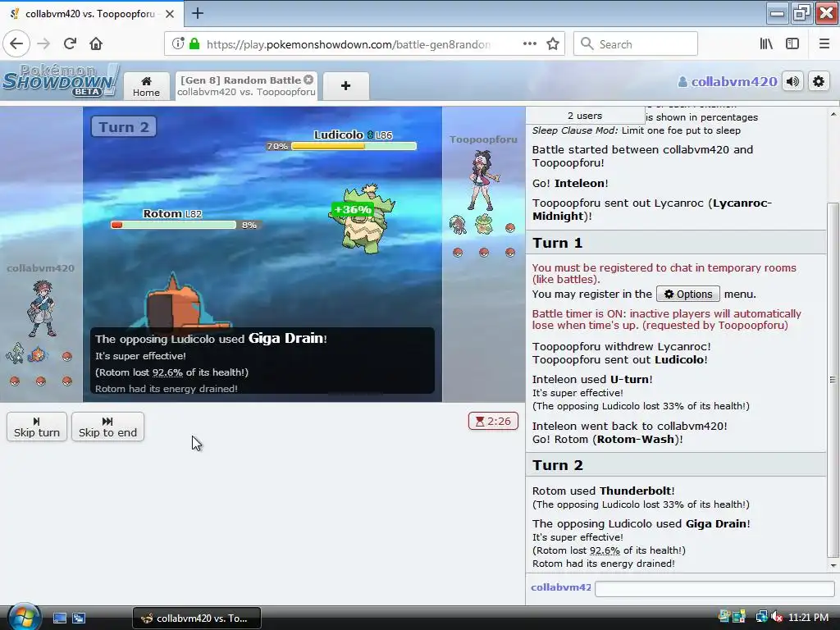This screenshot has height=630, width=840.
Task: Click the Show Desktop taskbar icon
Action: coord(59,619)
